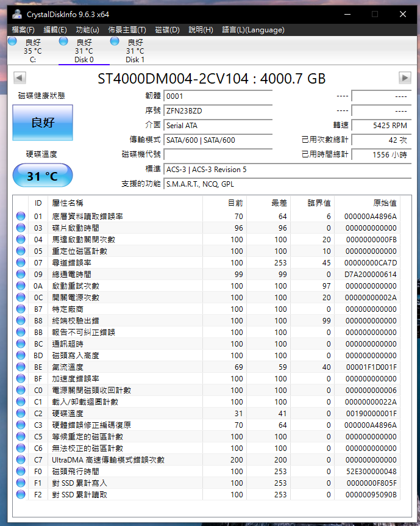Open the 佈景主題(T) menu

127,30
